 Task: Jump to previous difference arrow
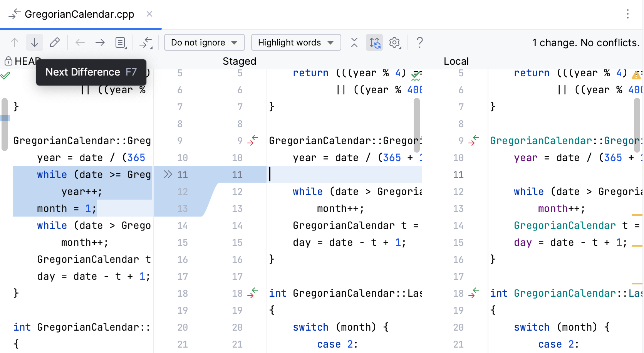pyautogui.click(x=15, y=42)
